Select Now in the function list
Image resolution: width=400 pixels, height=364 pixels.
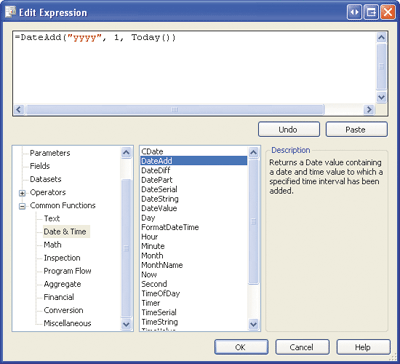149,275
